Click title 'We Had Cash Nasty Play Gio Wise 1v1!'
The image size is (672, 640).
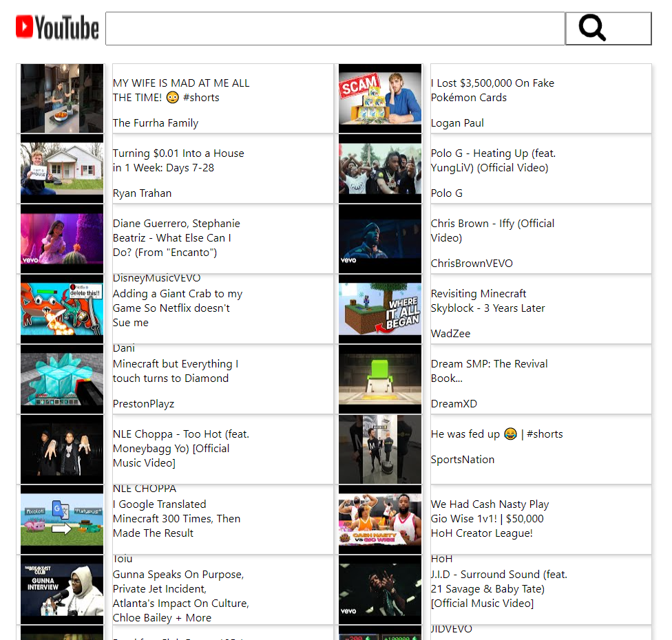pos(490,519)
